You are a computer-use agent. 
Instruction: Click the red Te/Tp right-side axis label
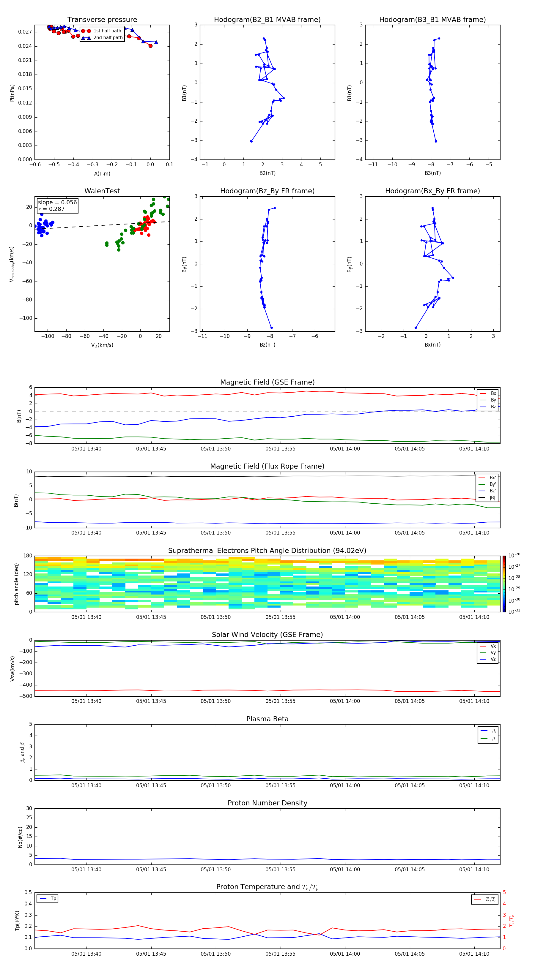point(512,921)
